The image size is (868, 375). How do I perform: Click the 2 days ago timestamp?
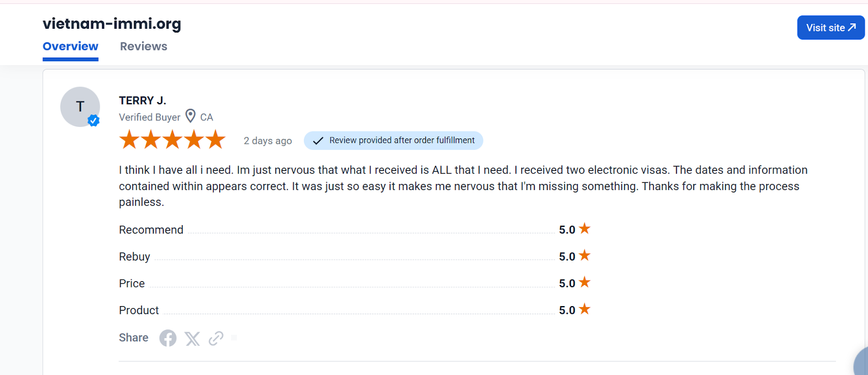[268, 141]
